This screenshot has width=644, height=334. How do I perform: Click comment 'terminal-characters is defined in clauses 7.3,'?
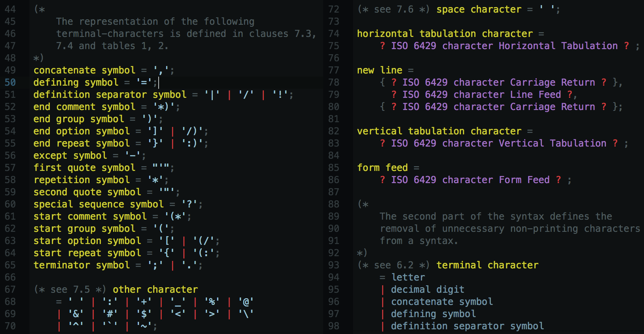[x=186, y=33]
